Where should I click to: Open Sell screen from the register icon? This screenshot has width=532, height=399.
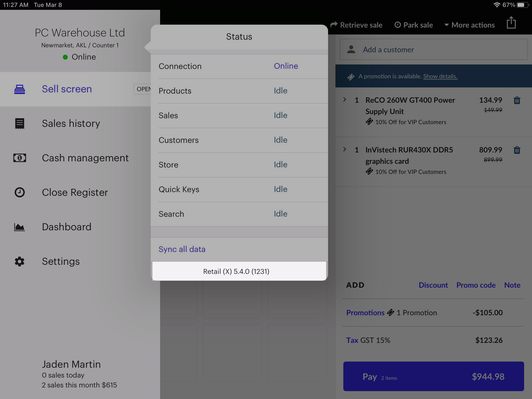[x=19, y=89]
